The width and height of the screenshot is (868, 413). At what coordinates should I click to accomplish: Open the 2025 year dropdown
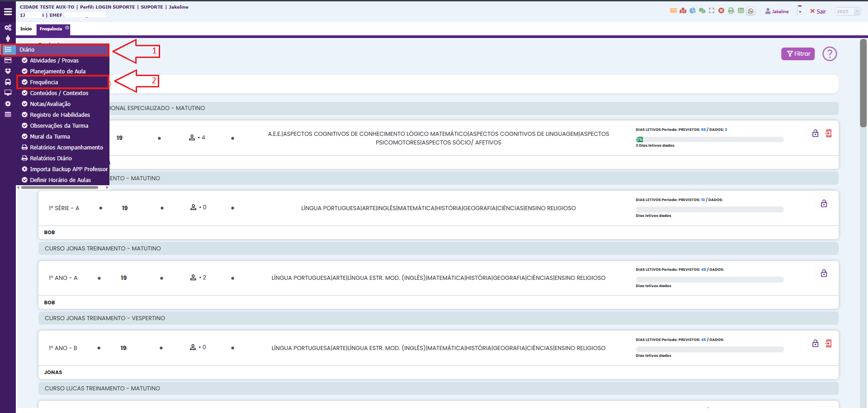(847, 12)
